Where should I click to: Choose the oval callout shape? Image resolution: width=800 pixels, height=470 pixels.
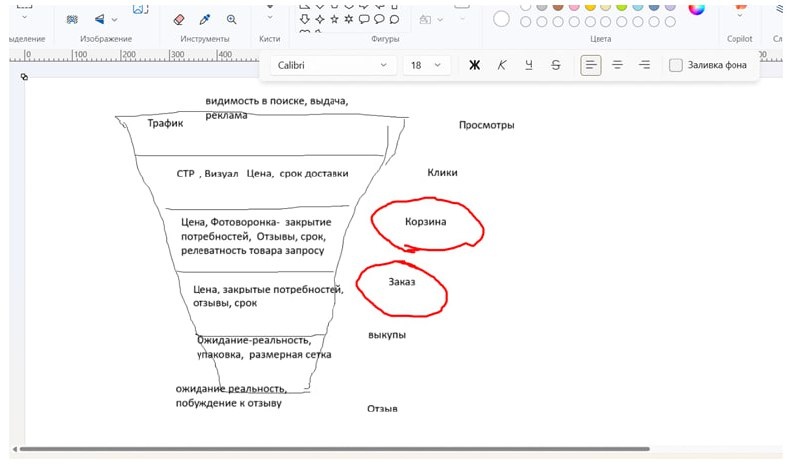coord(379,19)
